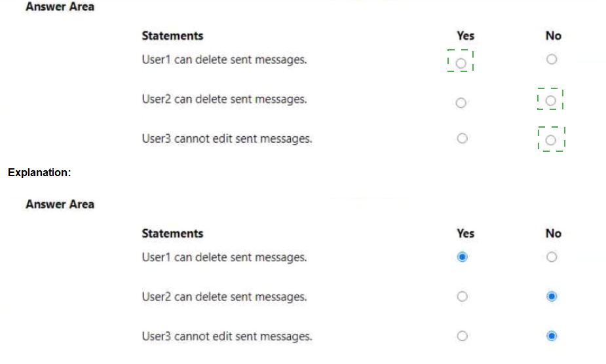Select Yes for User2 in upper answer area
The width and height of the screenshot is (606, 364).
click(461, 103)
